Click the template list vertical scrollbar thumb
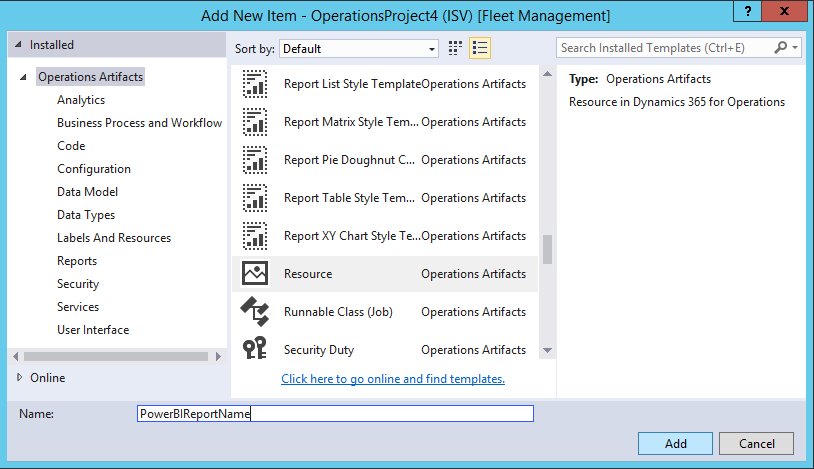The width and height of the screenshot is (814, 469). 547,249
